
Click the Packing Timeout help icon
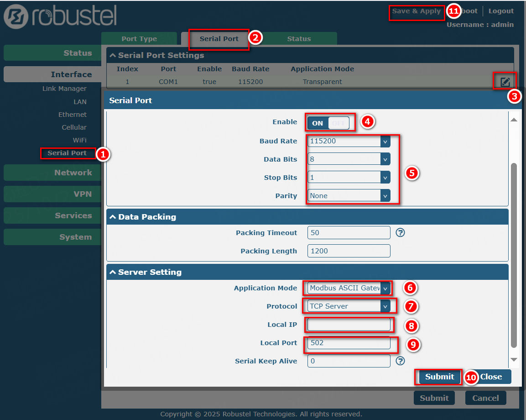(400, 233)
